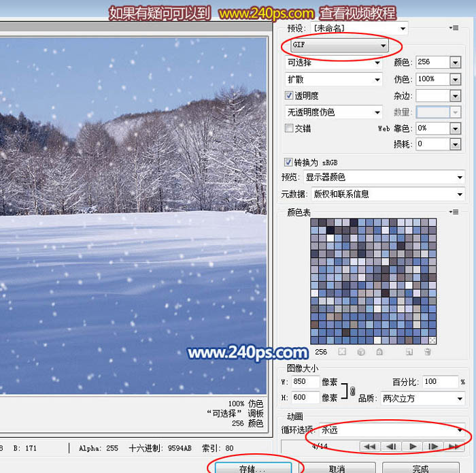Click the W width field showing 850
This screenshot has height=473, width=476.
point(305,382)
